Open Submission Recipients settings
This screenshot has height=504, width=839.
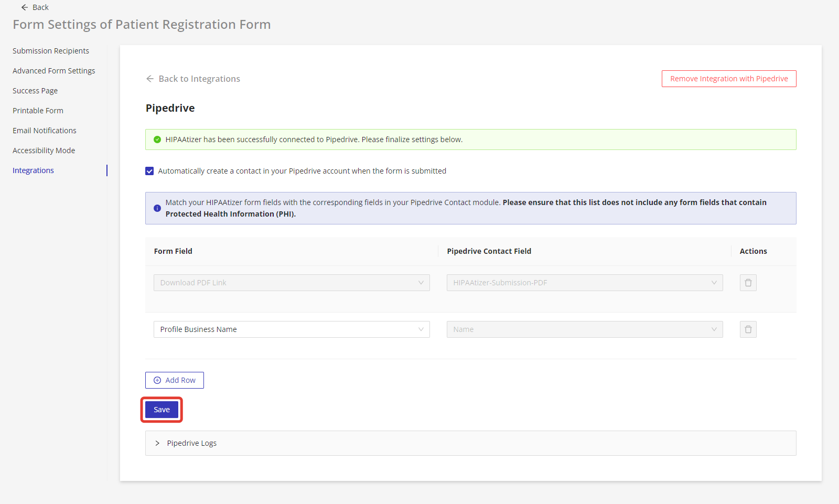tap(51, 51)
